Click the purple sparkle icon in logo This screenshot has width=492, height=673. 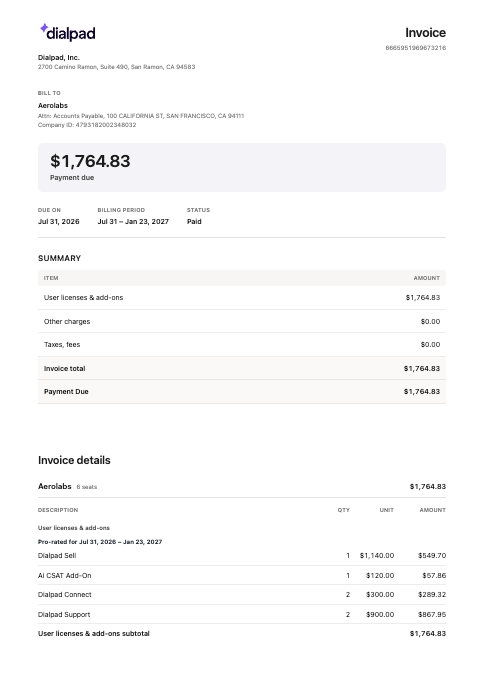click(x=44, y=28)
